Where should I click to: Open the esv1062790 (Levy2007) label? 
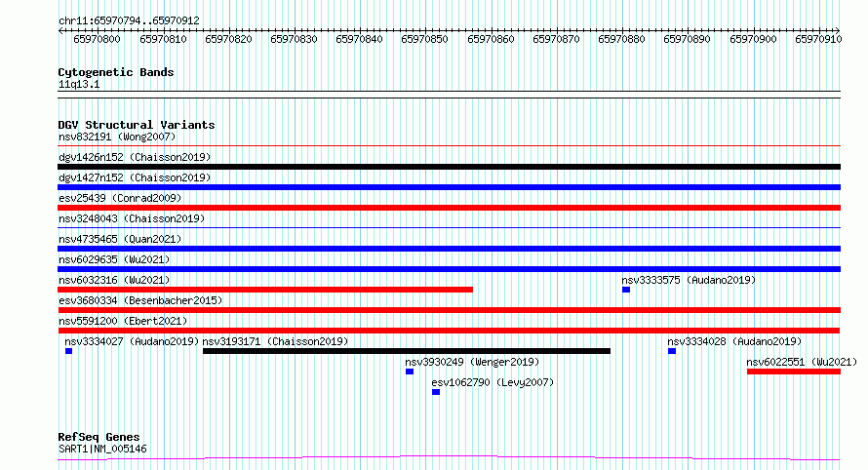click(493, 382)
